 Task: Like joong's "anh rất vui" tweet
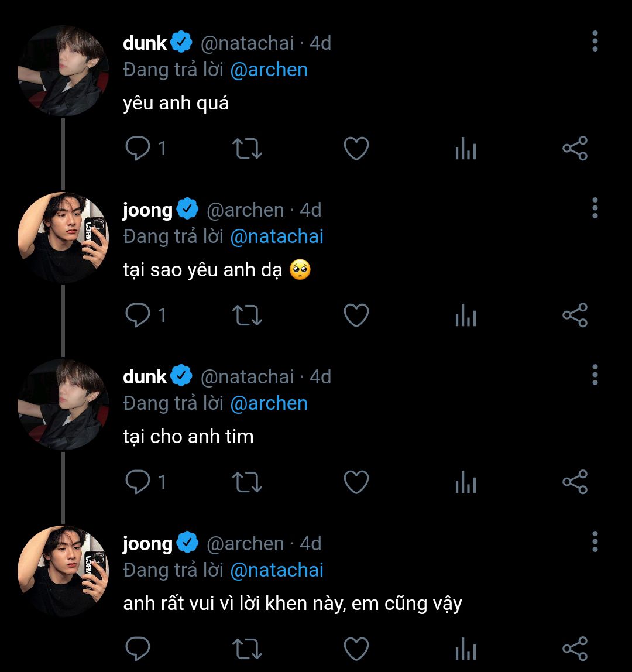(356, 649)
